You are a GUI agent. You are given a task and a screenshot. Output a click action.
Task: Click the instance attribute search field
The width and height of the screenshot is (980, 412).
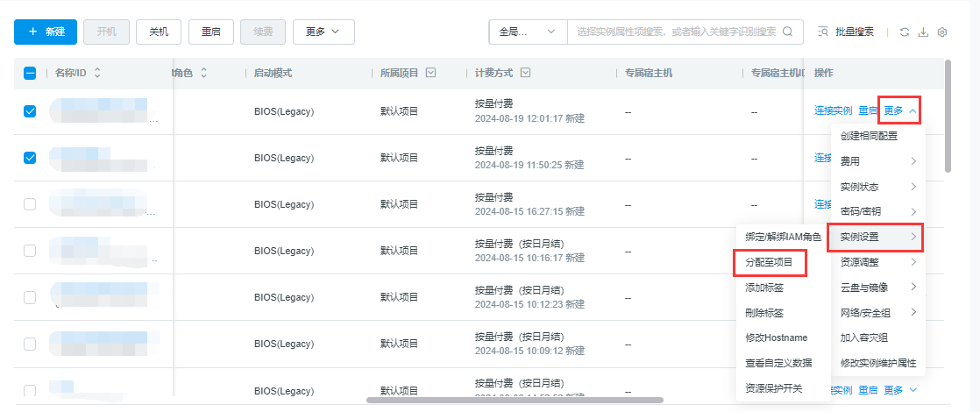(x=675, y=32)
